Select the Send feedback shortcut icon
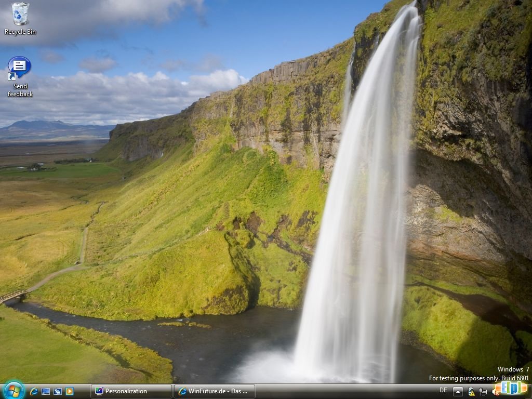The image size is (532, 399). pyautogui.click(x=19, y=68)
